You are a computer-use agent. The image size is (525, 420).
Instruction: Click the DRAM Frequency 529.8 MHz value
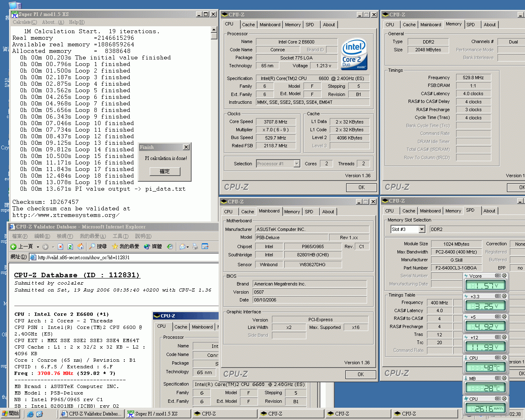pyautogui.click(x=473, y=78)
